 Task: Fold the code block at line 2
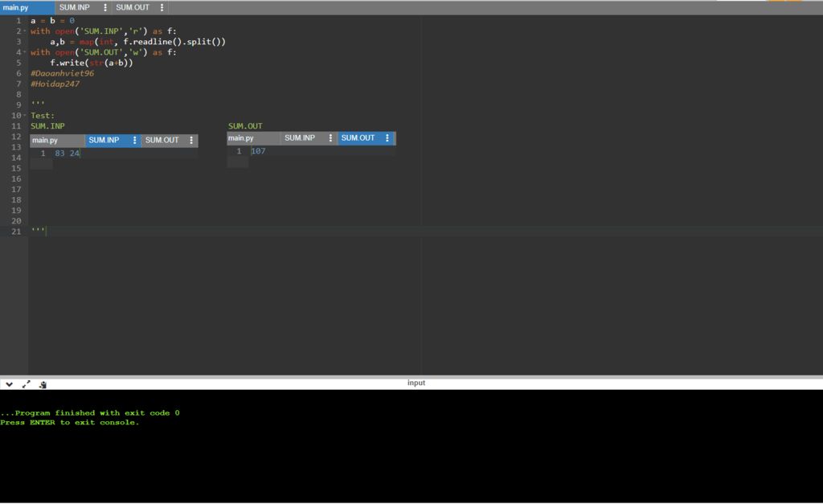[x=25, y=31]
